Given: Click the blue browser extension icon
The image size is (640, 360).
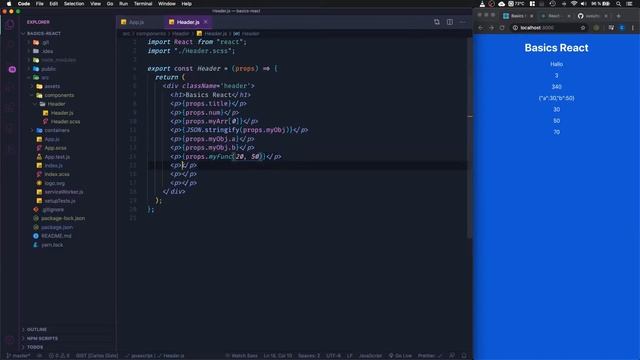Looking at the screenshot, I should (x=622, y=28).
